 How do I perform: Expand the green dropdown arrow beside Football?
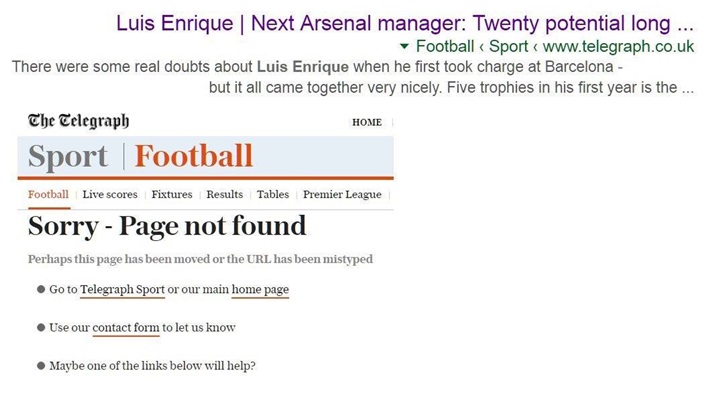point(404,46)
